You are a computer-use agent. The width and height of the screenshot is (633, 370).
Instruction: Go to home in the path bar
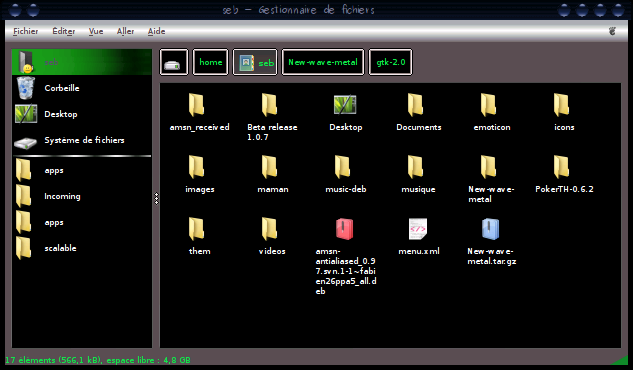click(x=210, y=62)
